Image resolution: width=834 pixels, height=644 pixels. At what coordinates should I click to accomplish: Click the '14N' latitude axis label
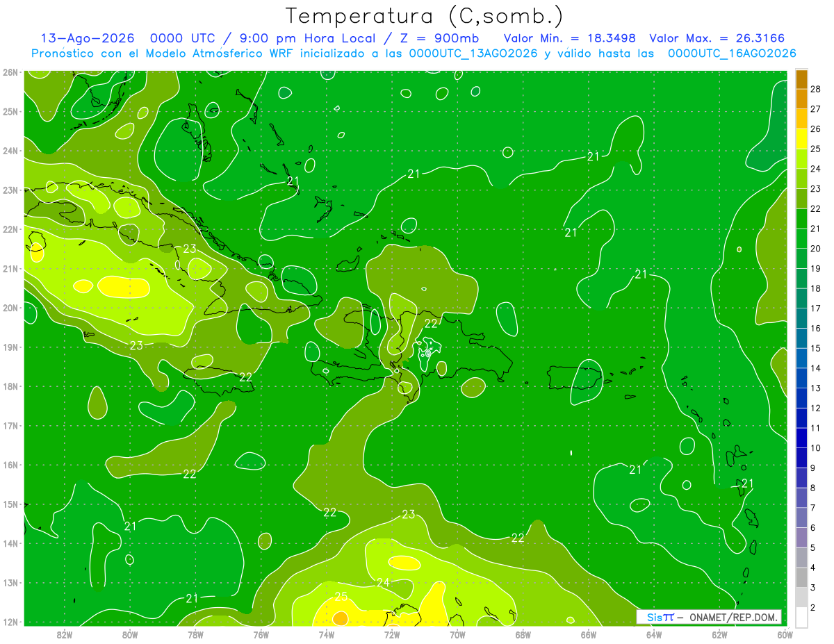click(10, 543)
